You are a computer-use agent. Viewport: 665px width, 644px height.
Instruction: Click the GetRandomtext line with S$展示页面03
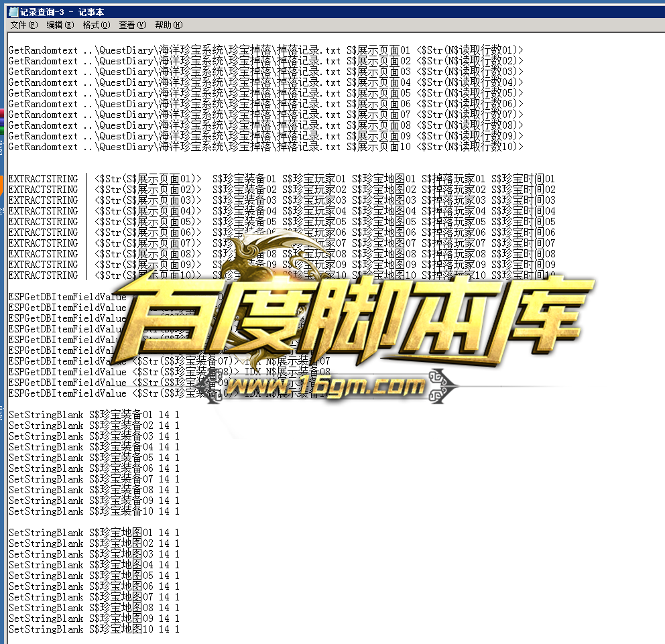click(266, 72)
